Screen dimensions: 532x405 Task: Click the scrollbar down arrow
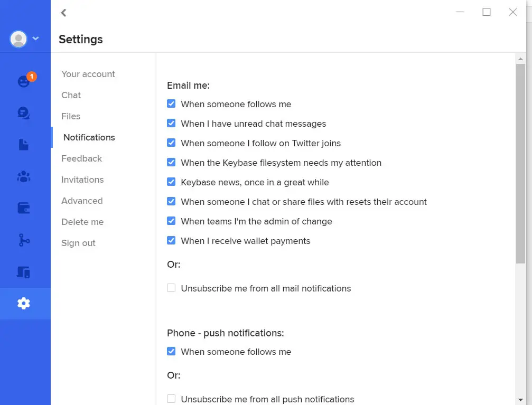point(520,399)
